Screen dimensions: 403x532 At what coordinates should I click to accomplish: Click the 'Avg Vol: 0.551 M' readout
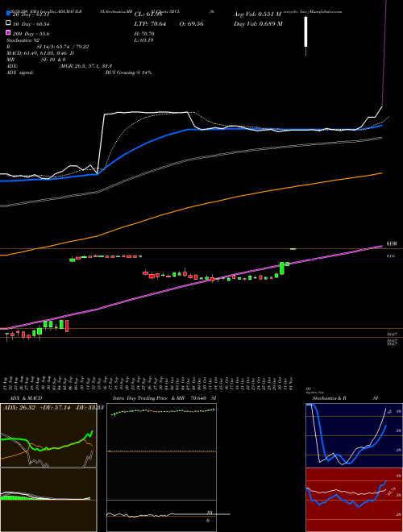tap(257, 15)
